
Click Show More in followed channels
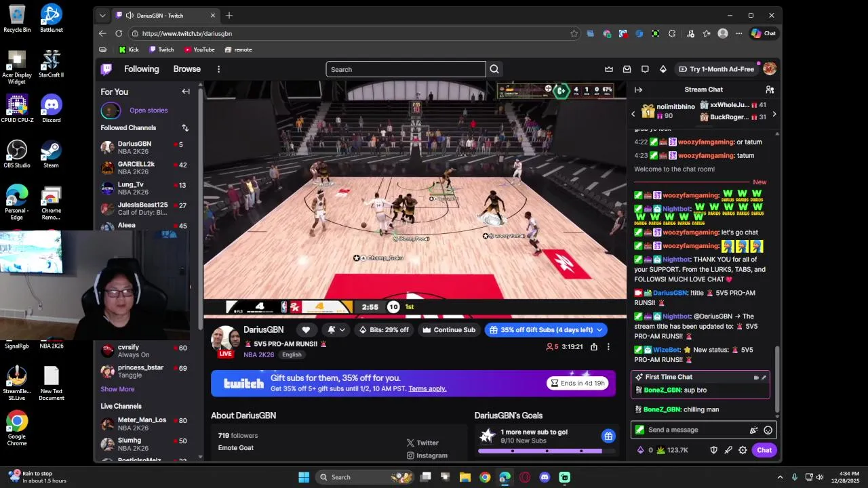[117, 389]
